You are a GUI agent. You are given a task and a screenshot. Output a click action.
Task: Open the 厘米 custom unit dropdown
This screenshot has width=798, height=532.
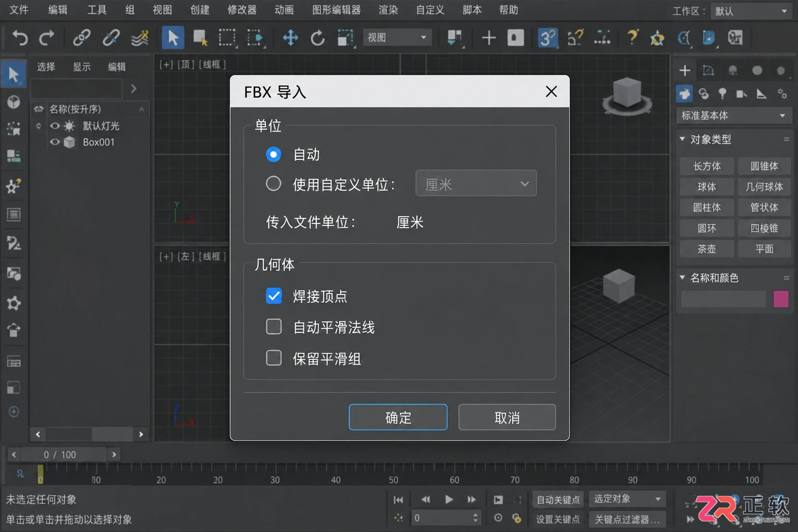476,183
